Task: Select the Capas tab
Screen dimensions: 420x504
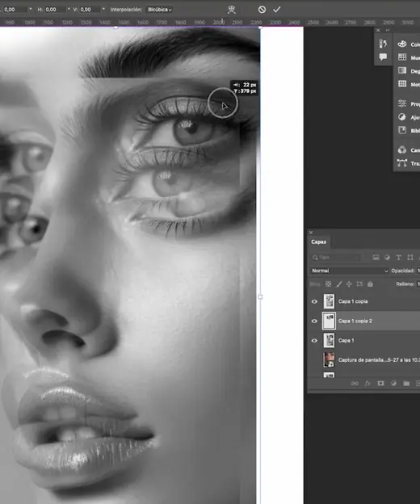Action: [318, 241]
